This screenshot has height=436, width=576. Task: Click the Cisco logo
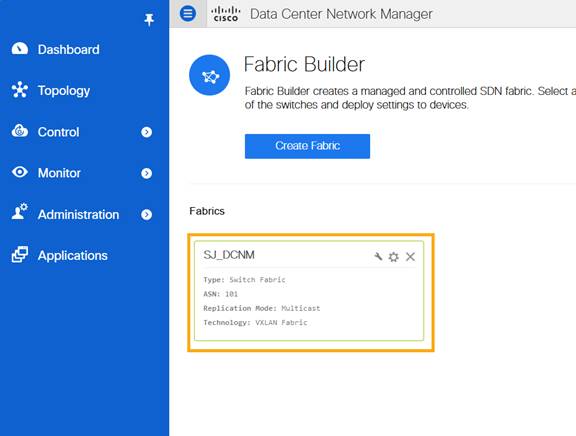[x=226, y=14]
